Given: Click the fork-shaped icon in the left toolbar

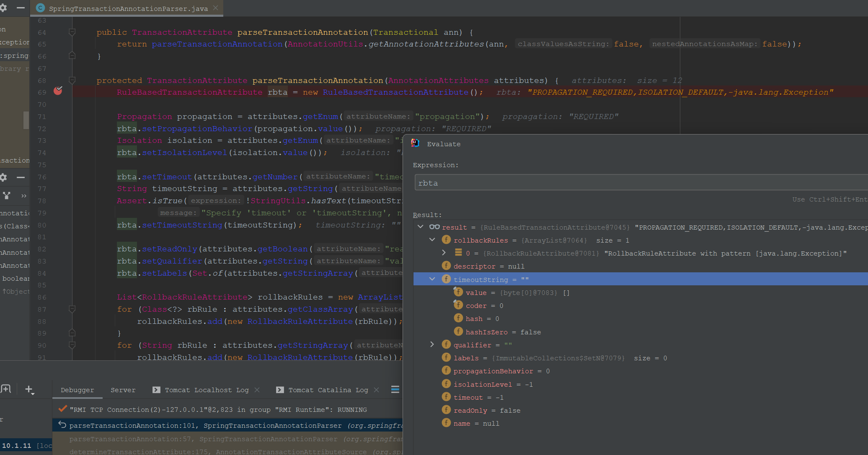Looking at the screenshot, I should click(x=7, y=196).
